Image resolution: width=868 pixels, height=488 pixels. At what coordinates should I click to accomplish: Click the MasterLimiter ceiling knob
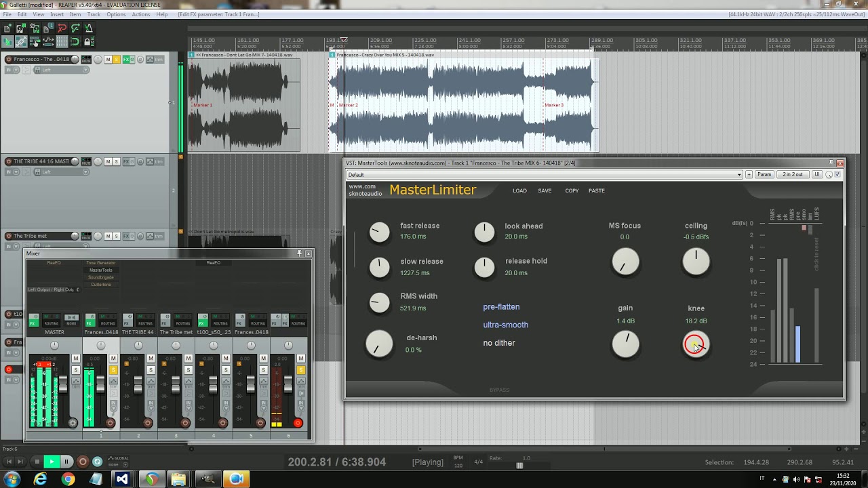[696, 262]
